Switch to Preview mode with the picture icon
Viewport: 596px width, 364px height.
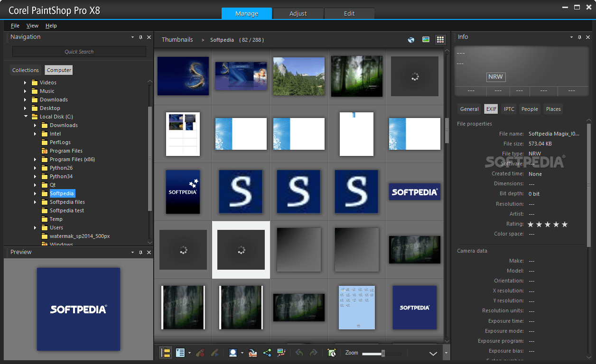coord(426,40)
